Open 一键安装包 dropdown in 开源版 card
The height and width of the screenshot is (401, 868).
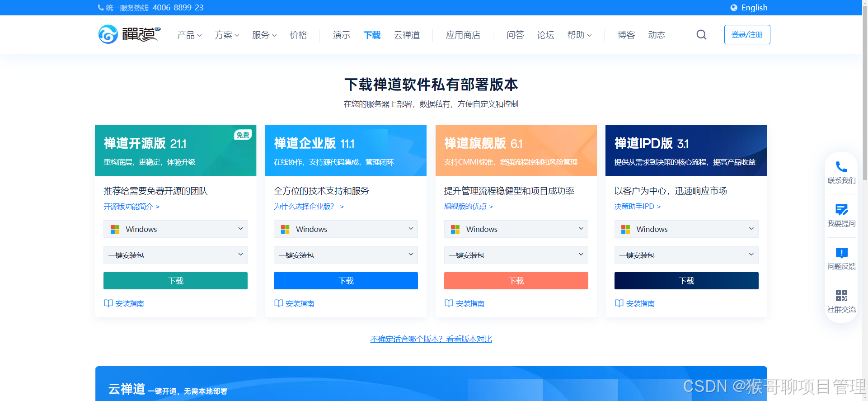pos(175,255)
